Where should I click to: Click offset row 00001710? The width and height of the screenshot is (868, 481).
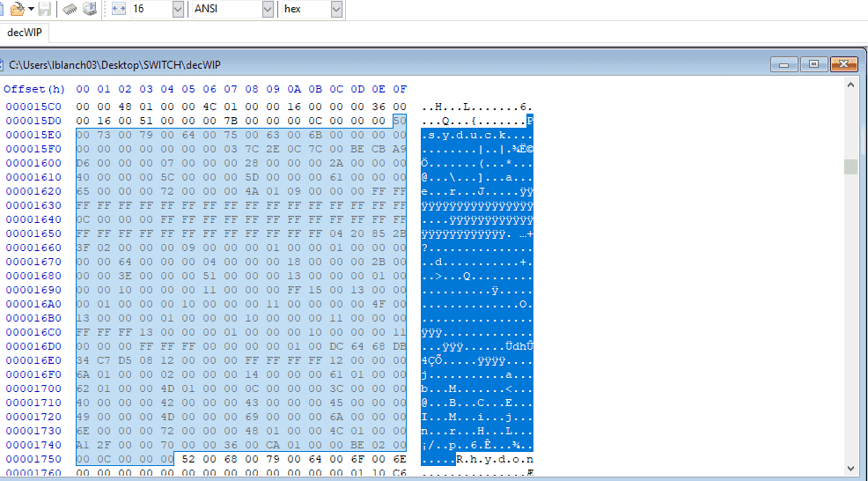click(x=33, y=403)
